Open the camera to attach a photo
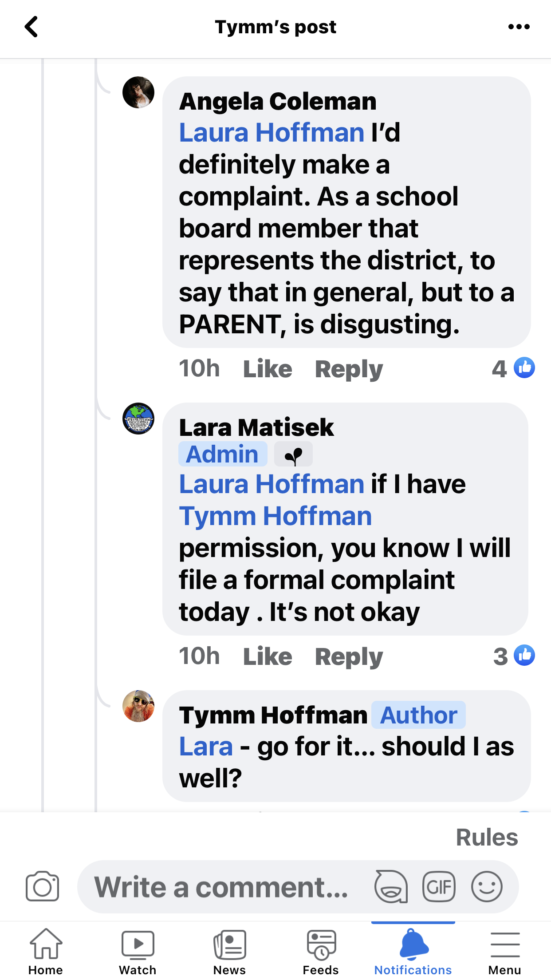 (x=42, y=886)
